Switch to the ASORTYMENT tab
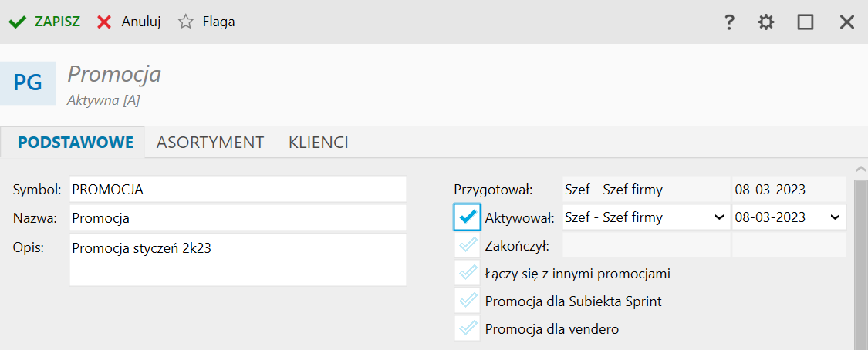 (x=210, y=143)
